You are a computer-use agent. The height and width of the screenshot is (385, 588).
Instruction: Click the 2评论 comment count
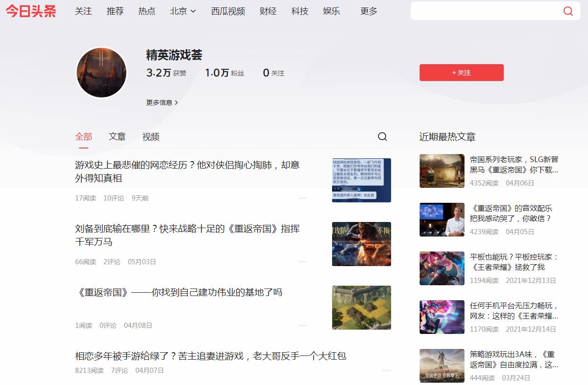(112, 262)
